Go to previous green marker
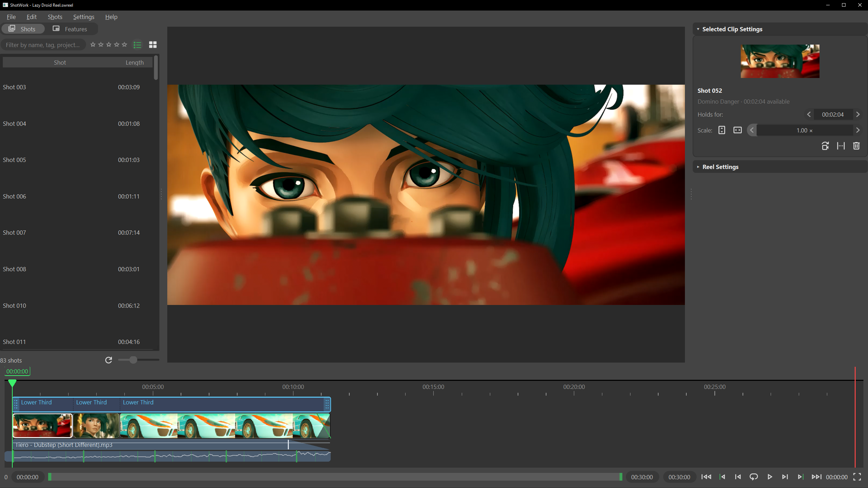The image size is (868, 488). coord(722,477)
